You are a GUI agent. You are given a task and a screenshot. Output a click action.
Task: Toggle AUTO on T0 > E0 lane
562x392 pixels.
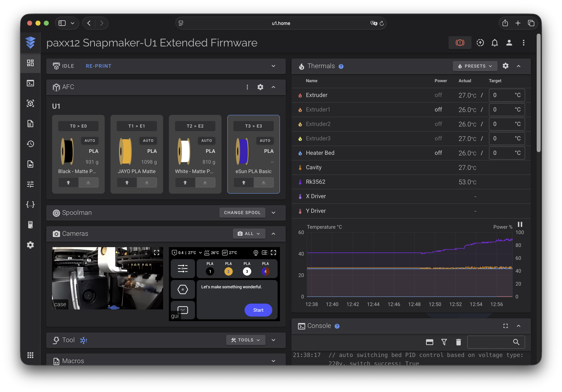(90, 141)
